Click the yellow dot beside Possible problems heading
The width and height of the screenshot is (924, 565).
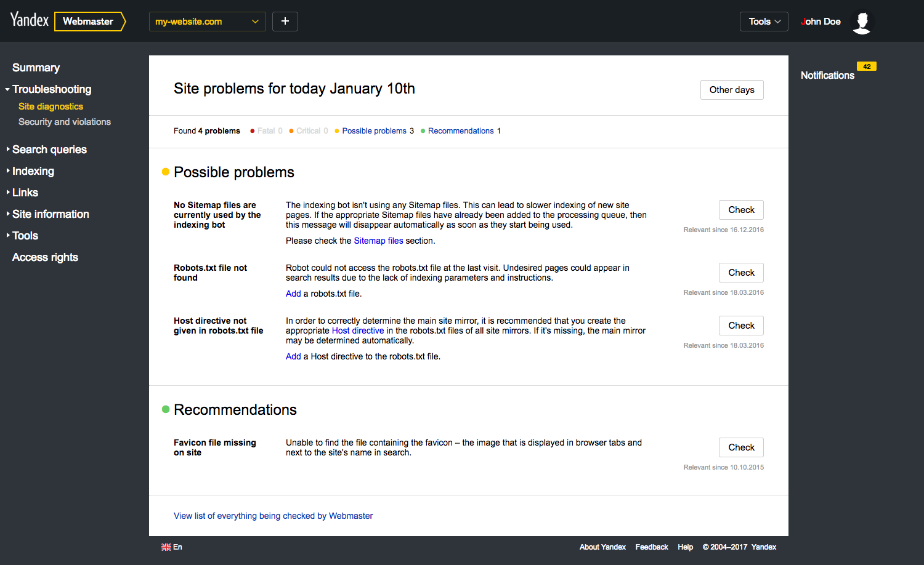click(x=164, y=172)
